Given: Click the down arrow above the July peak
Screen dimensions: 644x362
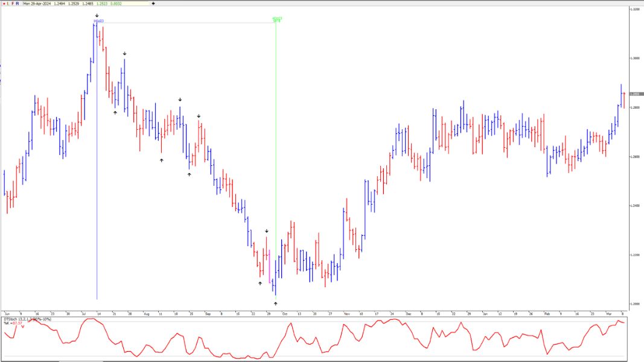Looking at the screenshot, I should point(97,16).
